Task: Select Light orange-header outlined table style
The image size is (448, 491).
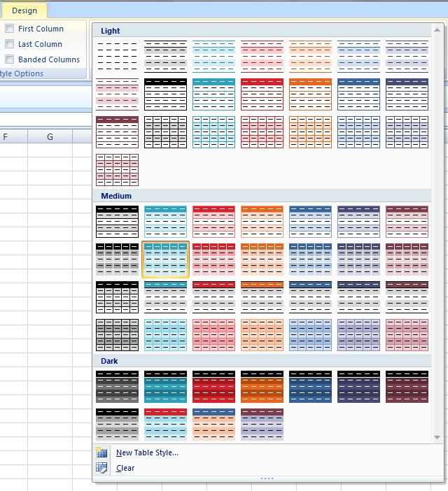Action: (x=310, y=94)
